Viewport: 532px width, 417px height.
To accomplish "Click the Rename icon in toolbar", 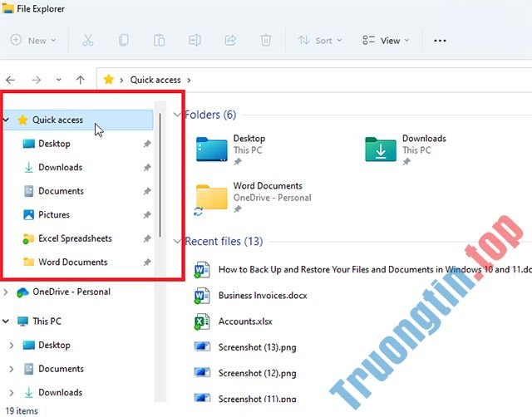I will click(x=195, y=40).
